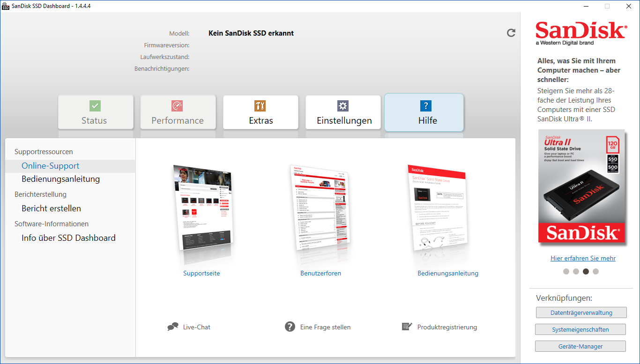Click Eine Frage stellen text link
This screenshot has height=364, width=640.
click(x=326, y=327)
